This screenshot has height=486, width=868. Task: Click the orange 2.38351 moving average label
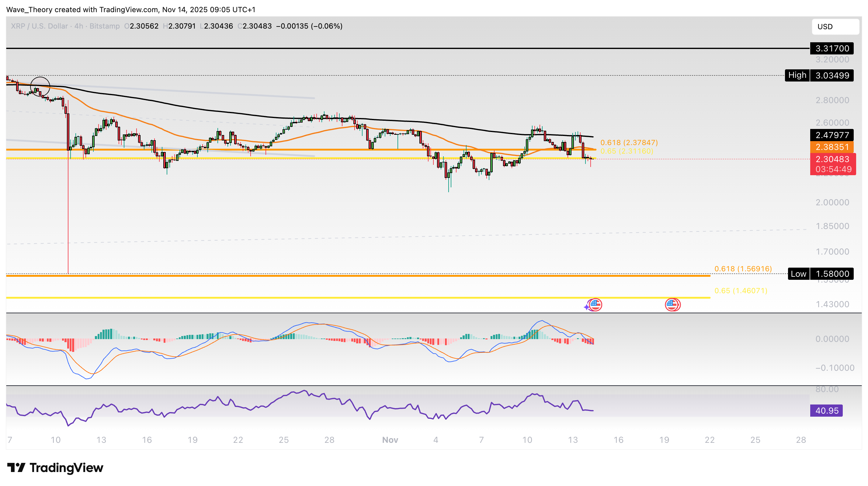click(831, 147)
